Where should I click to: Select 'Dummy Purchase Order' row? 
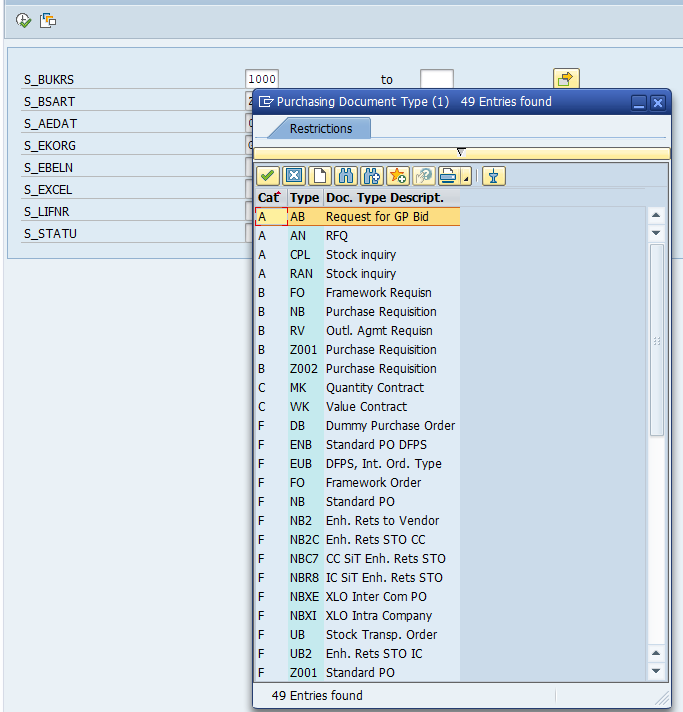(358, 425)
